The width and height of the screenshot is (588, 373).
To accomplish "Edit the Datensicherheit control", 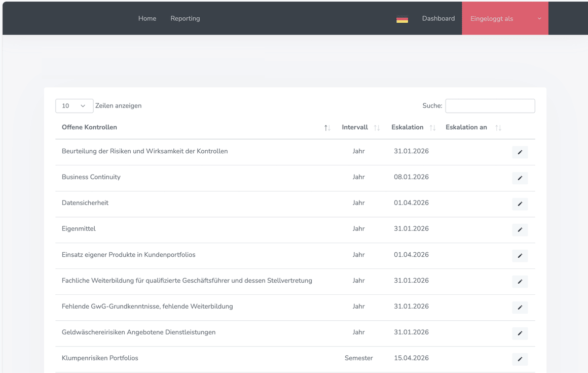I will (x=520, y=204).
